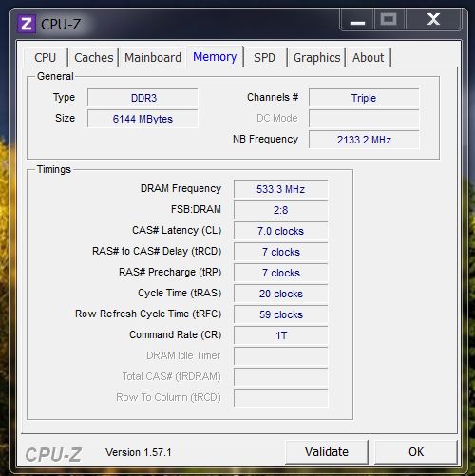Click the CPU-Z purple logo icon
475x476 pixels.
tap(27, 24)
